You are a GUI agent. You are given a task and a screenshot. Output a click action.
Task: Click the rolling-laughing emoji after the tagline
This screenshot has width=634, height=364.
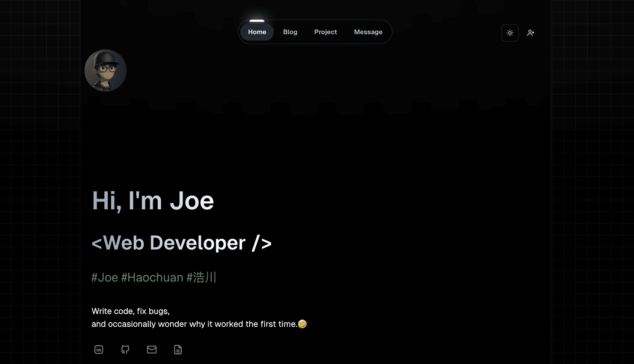[x=302, y=324]
